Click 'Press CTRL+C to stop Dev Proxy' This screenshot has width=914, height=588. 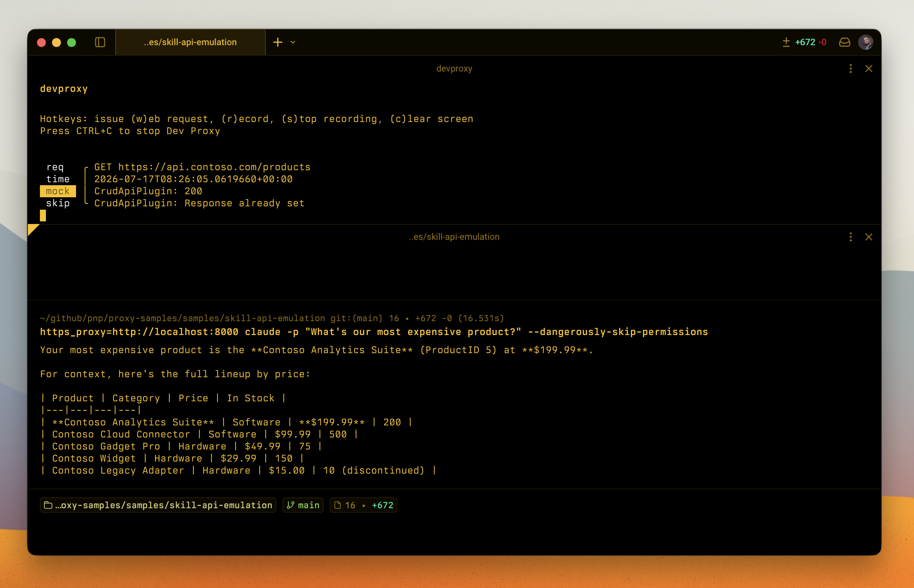click(130, 131)
